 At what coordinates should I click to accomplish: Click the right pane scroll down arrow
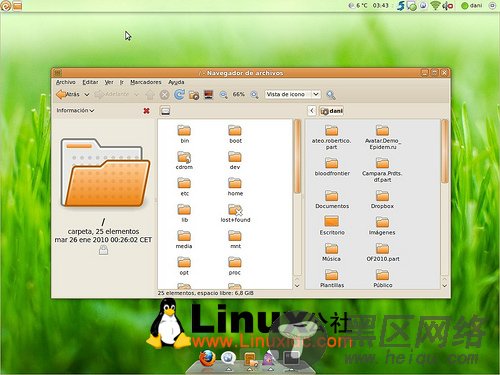coord(444,286)
